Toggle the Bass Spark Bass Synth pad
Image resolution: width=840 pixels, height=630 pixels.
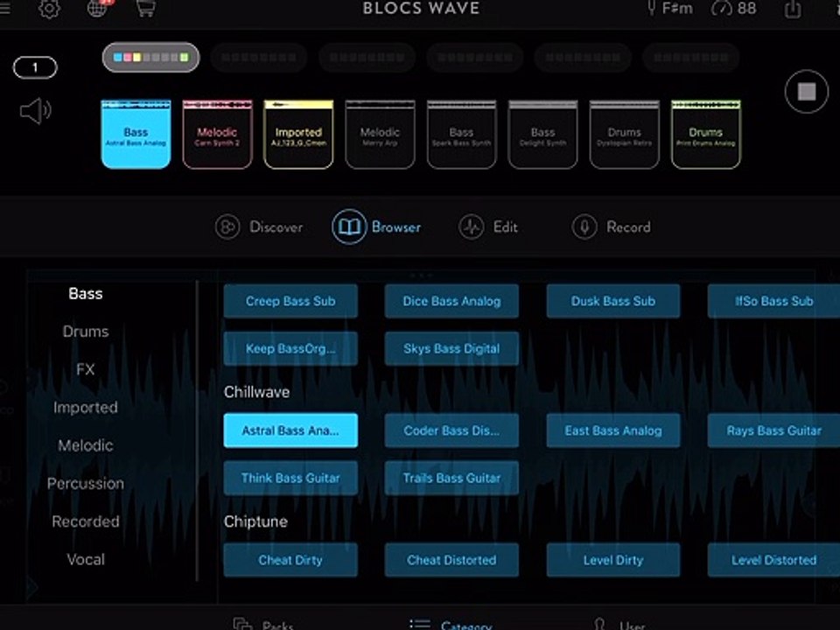click(x=462, y=135)
